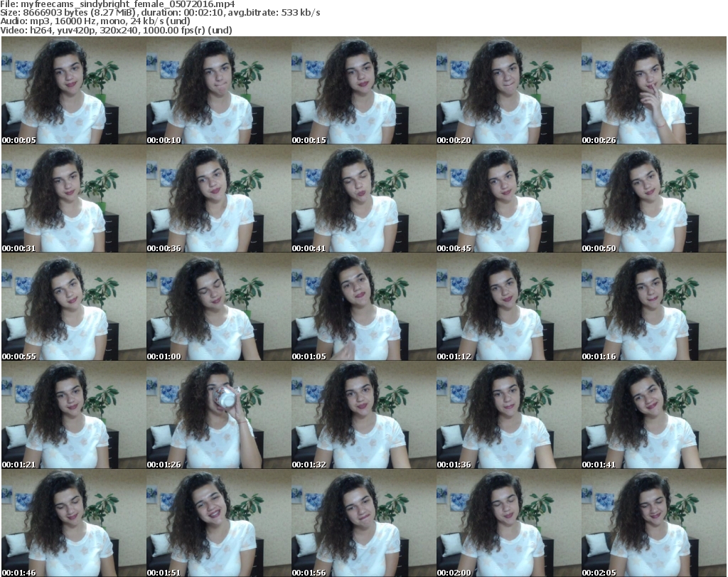
Task: Click the Audio mp3 info line
Action: click(95, 21)
